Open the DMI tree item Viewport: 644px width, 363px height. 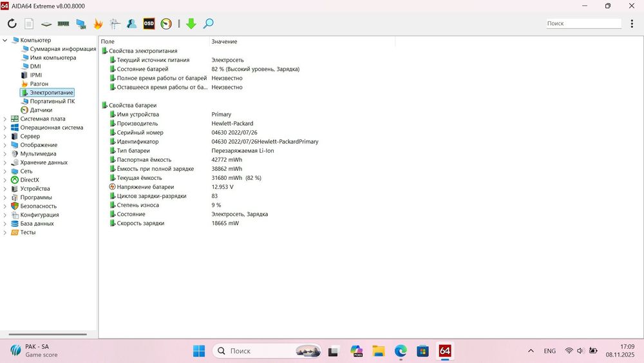pos(35,66)
